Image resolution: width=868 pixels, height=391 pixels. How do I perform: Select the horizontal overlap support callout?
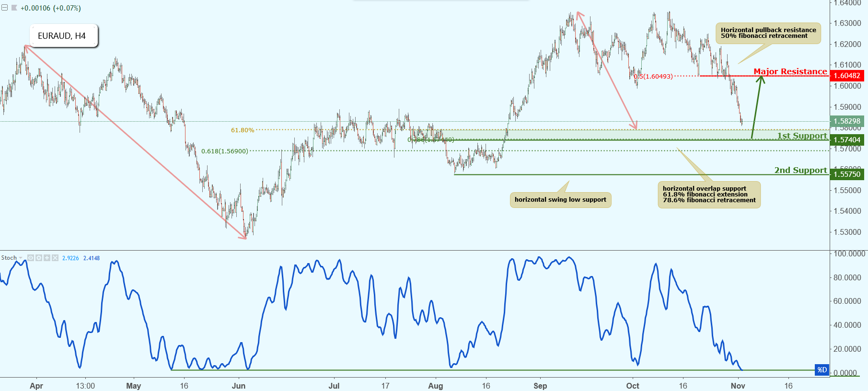pos(709,195)
